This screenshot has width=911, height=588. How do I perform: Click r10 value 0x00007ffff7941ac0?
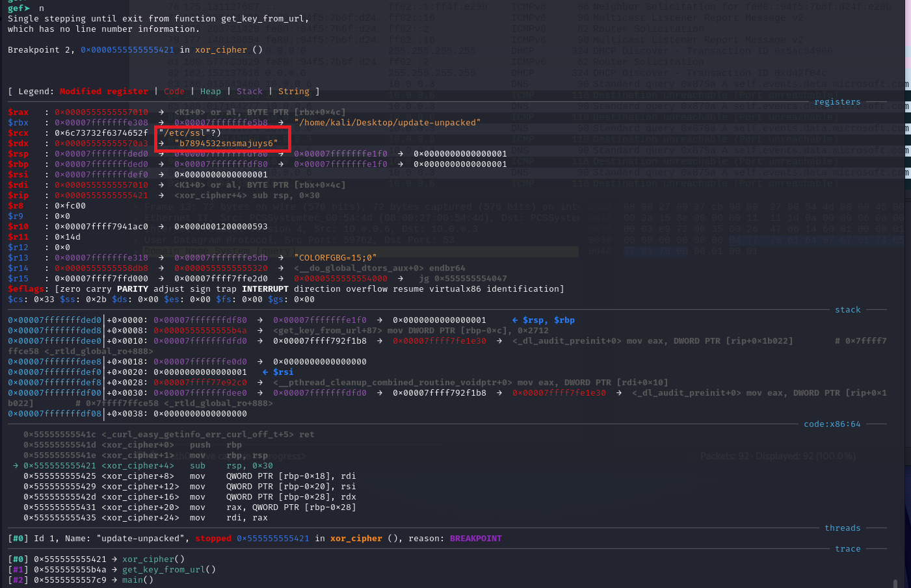tap(101, 227)
